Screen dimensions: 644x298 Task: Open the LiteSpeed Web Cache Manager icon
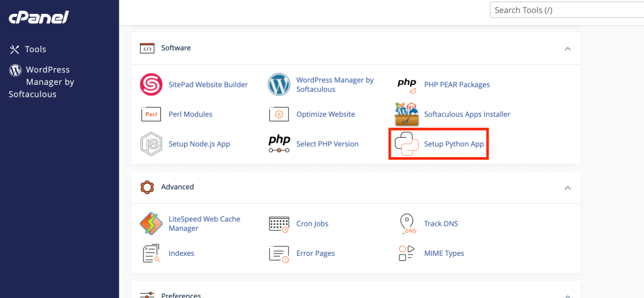pyautogui.click(x=151, y=224)
